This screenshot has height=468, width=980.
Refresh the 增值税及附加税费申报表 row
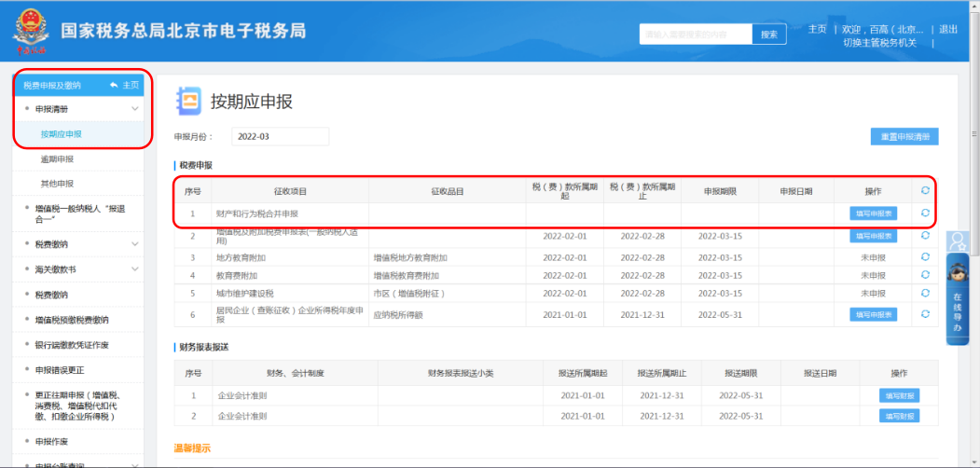[925, 236]
